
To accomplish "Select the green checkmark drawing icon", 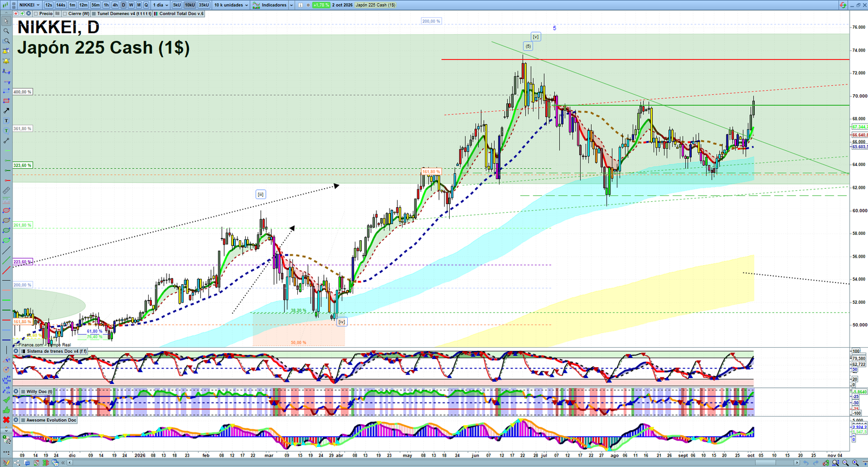I will [x=7, y=400].
